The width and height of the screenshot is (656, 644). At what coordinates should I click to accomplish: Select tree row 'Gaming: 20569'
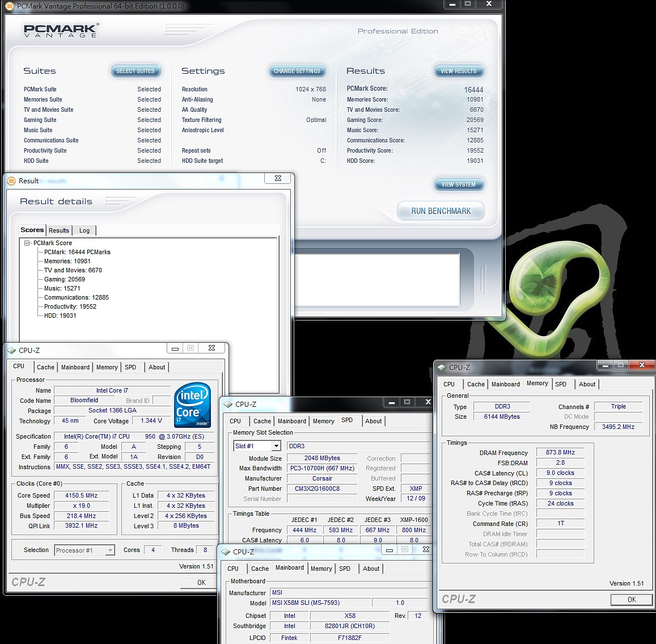tap(65, 279)
